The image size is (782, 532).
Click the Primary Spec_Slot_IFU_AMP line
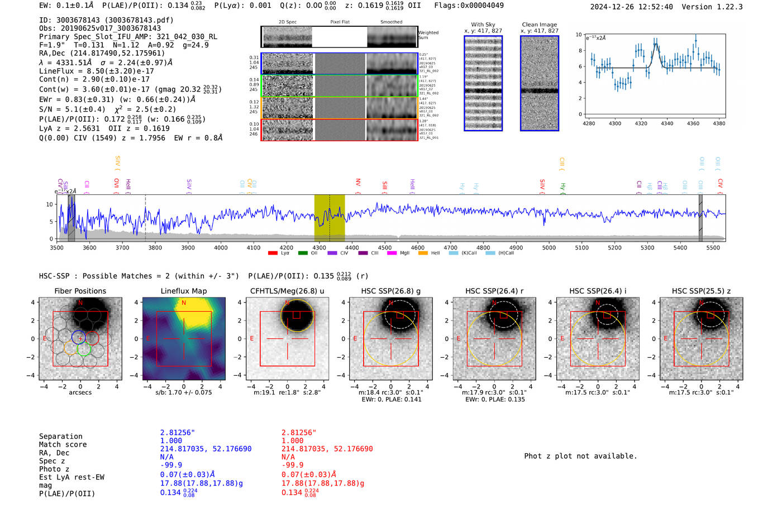(x=128, y=37)
